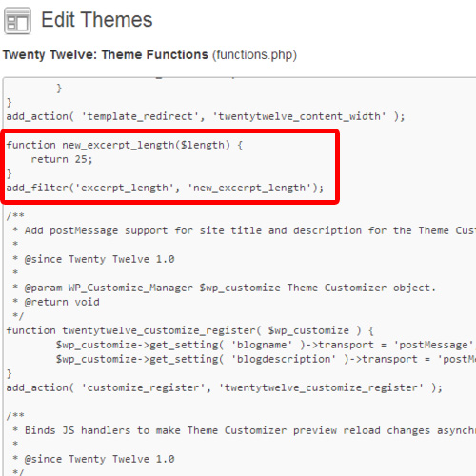Image resolution: width=476 pixels, height=476 pixels.
Task: Click the Add postMessage support comment line
Action: 244,230
